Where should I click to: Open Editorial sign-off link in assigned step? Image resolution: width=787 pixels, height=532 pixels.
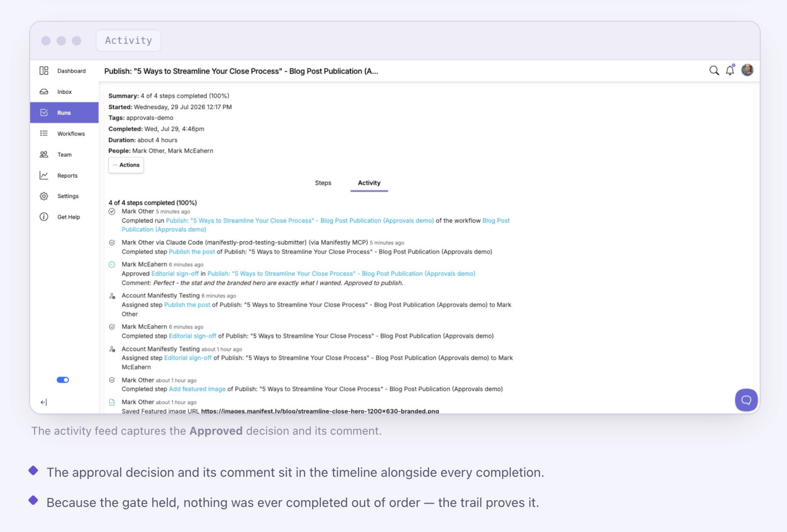pyautogui.click(x=187, y=358)
